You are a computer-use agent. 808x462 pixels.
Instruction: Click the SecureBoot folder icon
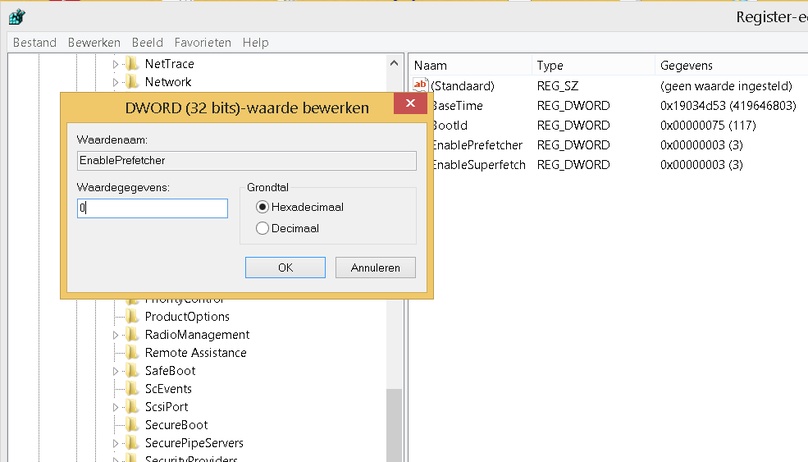click(x=132, y=425)
